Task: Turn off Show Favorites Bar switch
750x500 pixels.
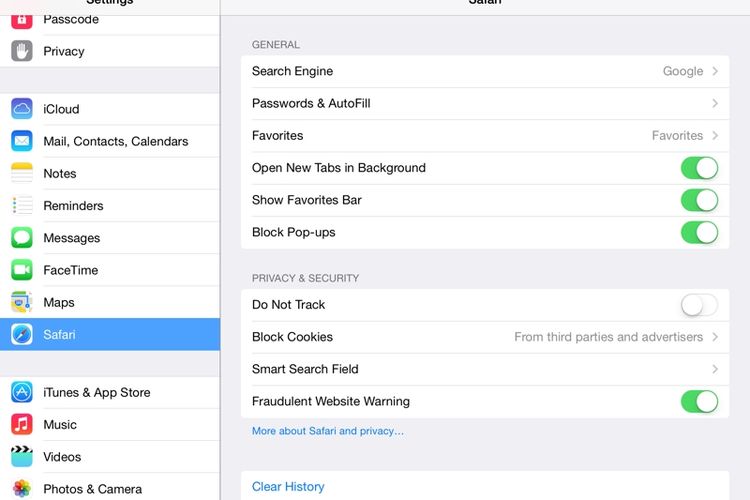Action: coord(699,200)
